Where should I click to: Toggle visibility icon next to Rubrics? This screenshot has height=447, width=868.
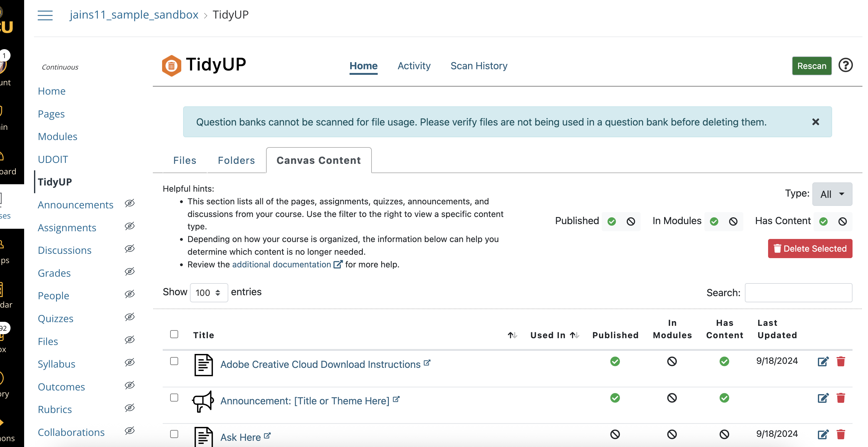click(x=130, y=408)
